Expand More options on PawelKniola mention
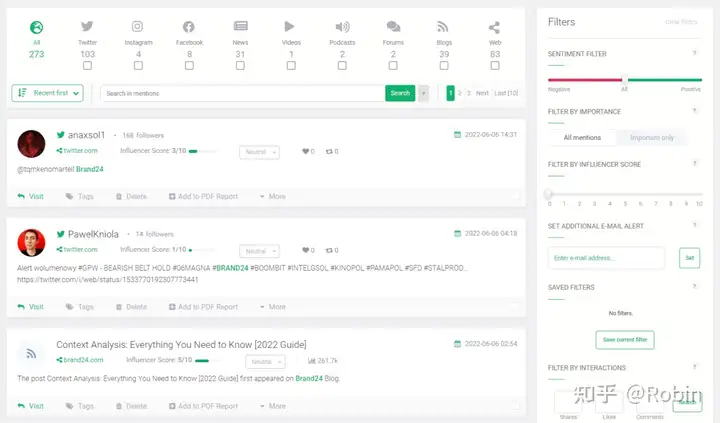Image resolution: width=720 pixels, height=423 pixels. 273,307
